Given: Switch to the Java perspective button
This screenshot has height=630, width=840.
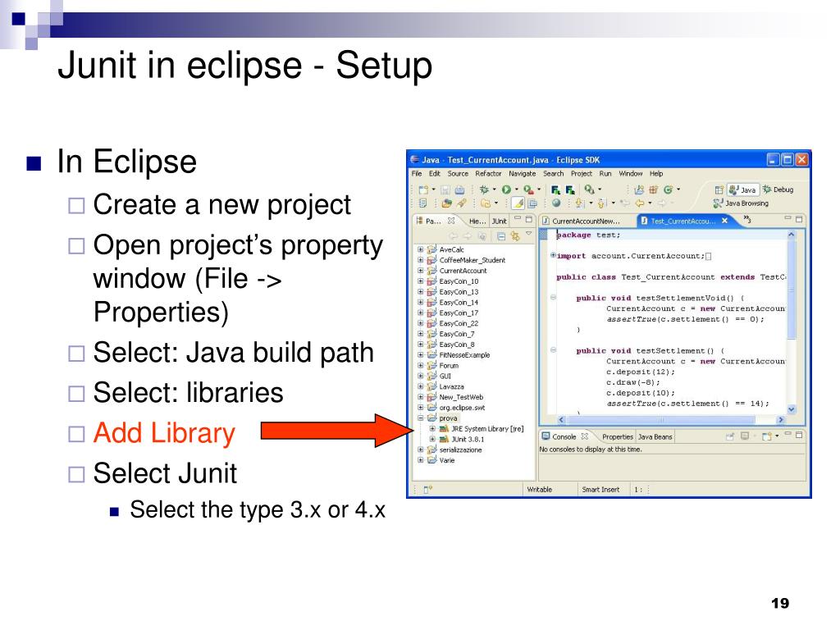Looking at the screenshot, I should point(744,189).
